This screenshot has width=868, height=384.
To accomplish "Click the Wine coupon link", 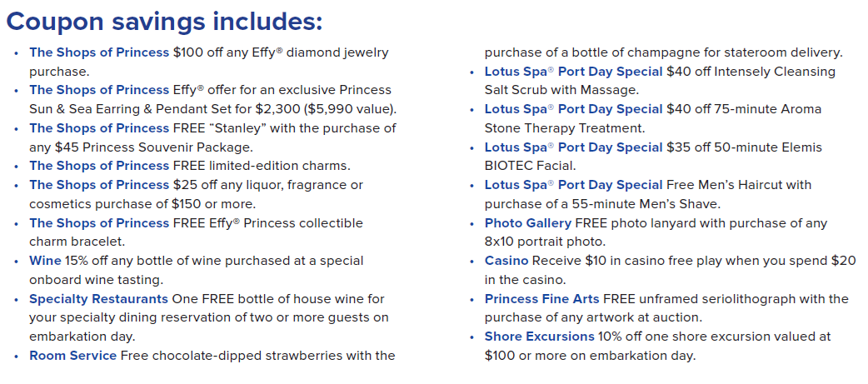I will click(46, 261).
